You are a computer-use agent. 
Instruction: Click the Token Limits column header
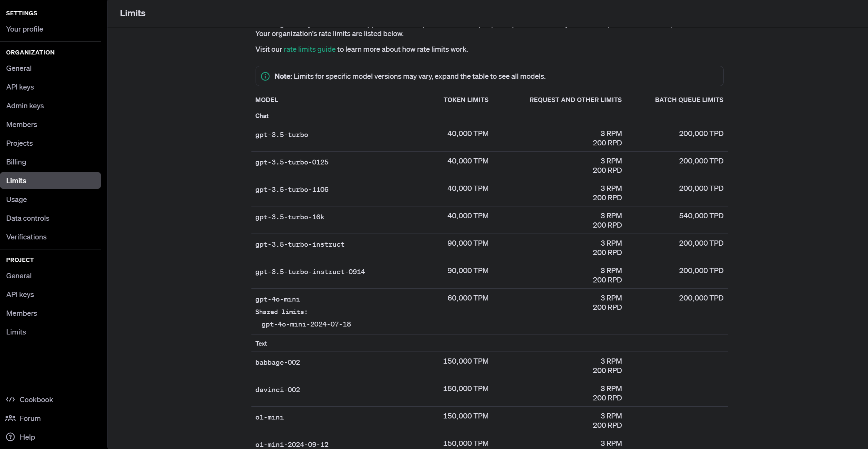point(466,100)
